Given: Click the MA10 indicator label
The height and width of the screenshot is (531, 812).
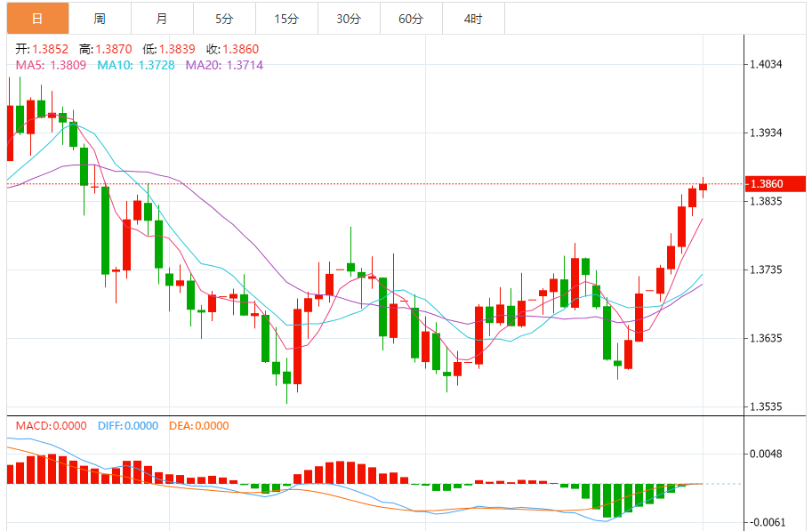Looking at the screenshot, I should pos(136,65).
